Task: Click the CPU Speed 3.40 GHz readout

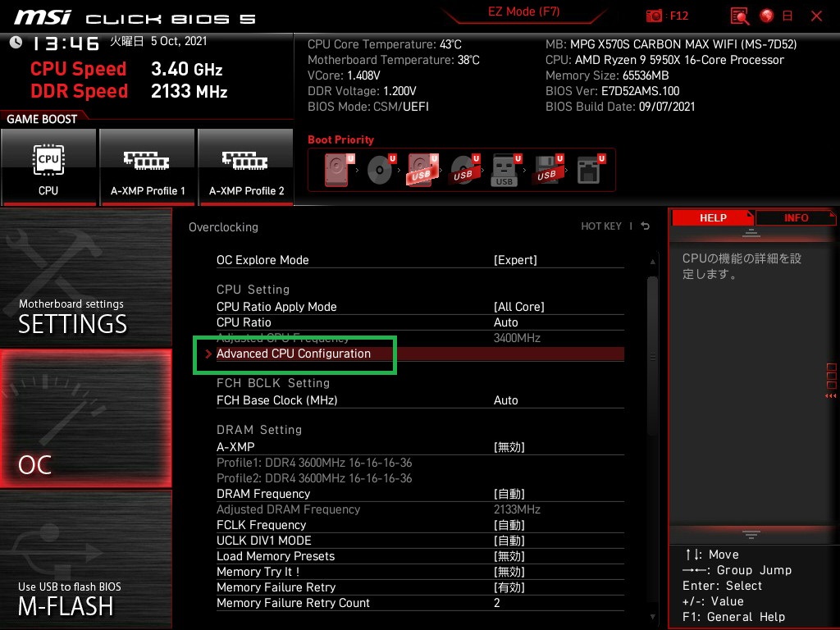Action: (126, 69)
